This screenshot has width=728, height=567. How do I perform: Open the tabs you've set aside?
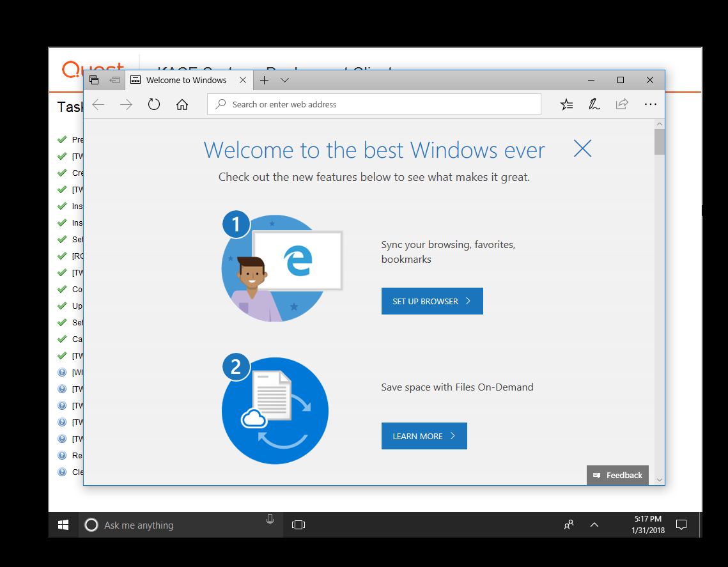94,80
